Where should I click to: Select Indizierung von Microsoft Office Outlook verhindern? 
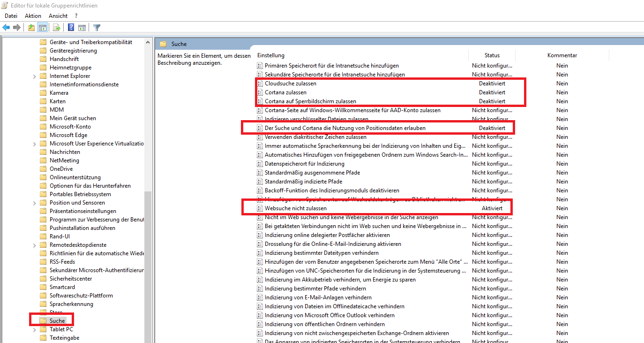coord(329,315)
